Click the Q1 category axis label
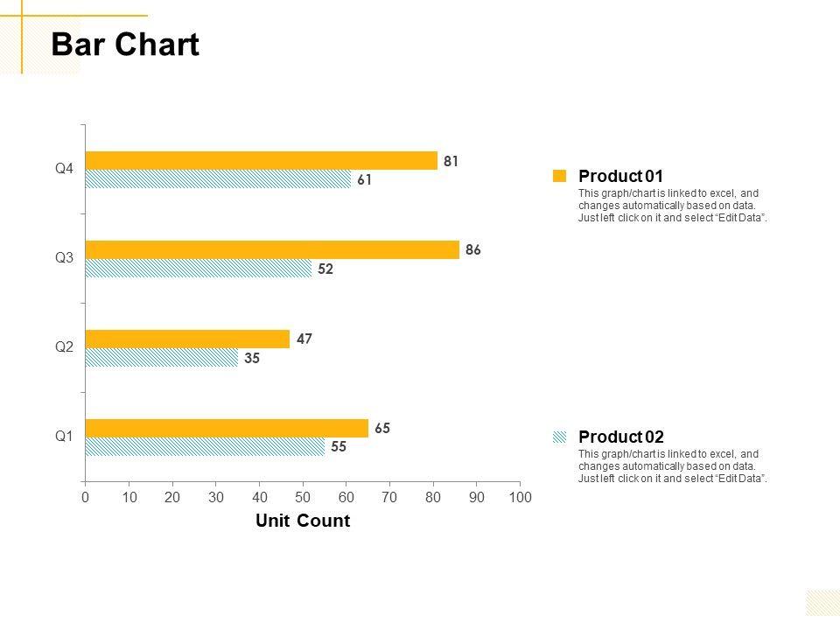Viewport: 840px width, 630px height. tap(64, 436)
